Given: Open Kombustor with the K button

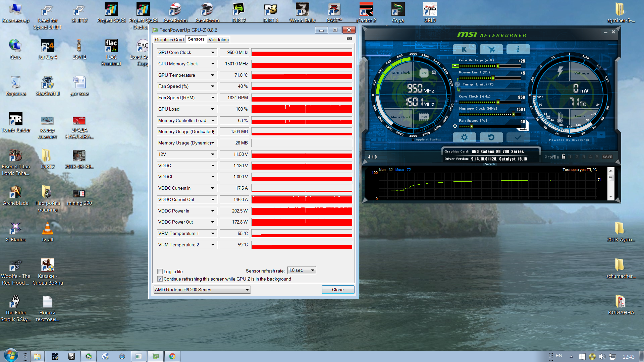Looking at the screenshot, I should tap(464, 49).
